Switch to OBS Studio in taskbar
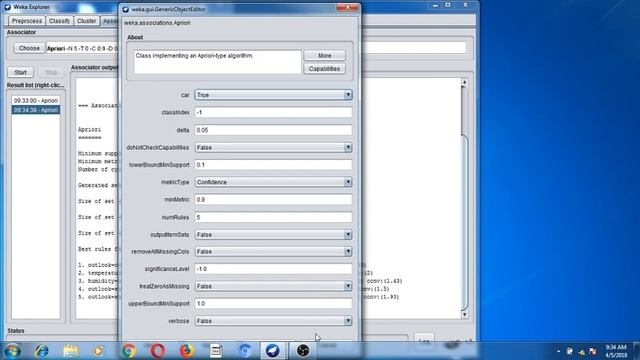Image resolution: width=640 pixels, height=360 pixels. [x=302, y=351]
